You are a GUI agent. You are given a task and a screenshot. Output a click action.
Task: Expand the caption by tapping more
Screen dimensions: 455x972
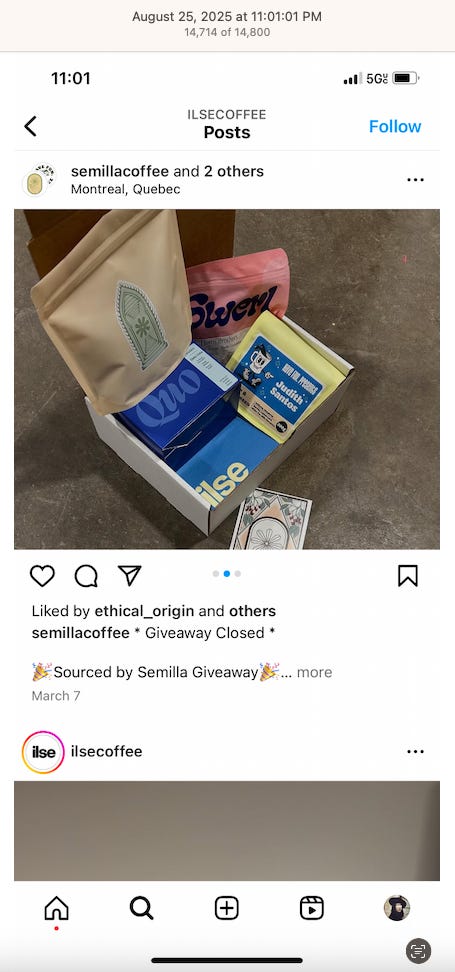tap(314, 672)
